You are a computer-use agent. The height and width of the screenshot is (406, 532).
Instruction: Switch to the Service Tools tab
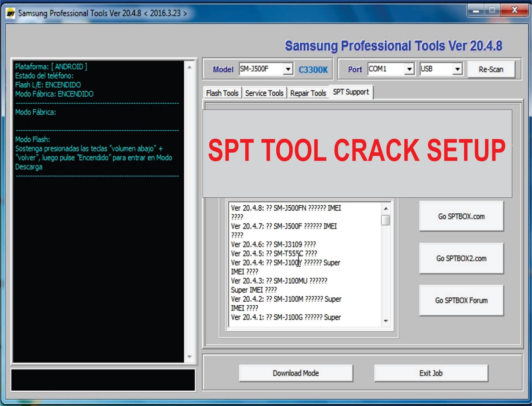click(x=264, y=93)
